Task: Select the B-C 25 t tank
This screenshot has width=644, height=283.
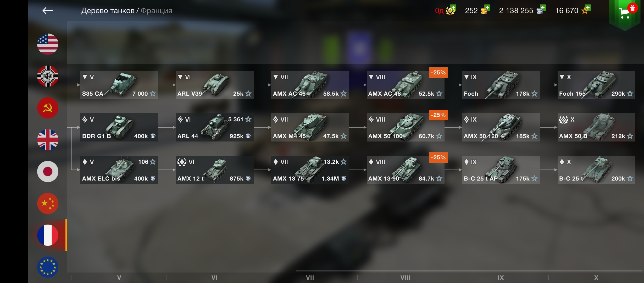Action: [596, 170]
